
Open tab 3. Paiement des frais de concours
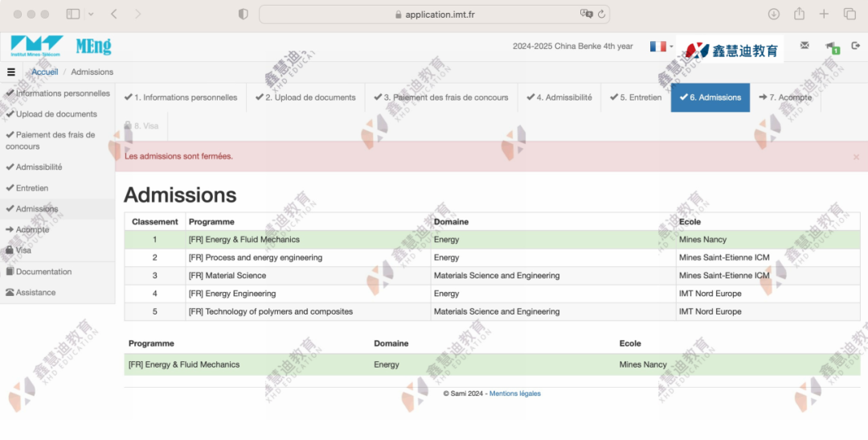tap(441, 97)
